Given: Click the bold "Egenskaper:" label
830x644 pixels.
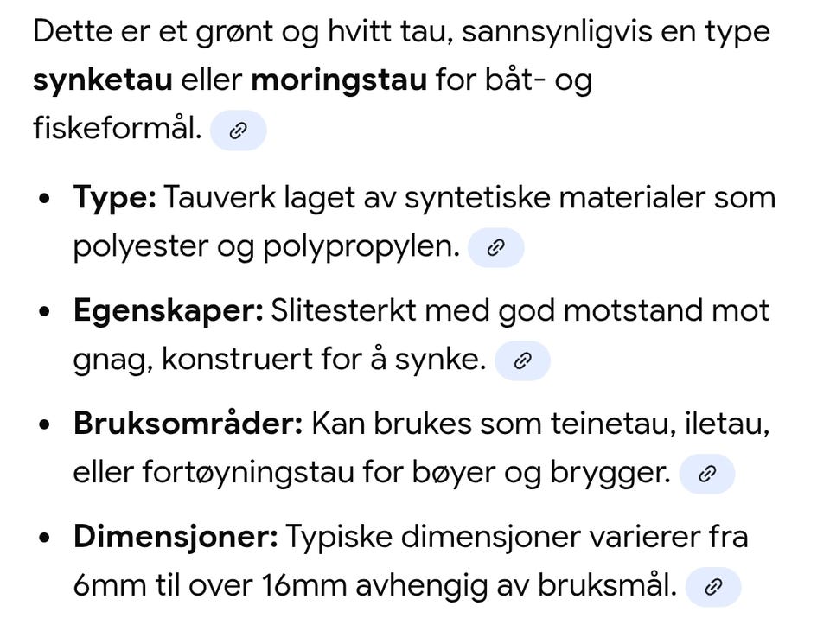Looking at the screenshot, I should (168, 310).
